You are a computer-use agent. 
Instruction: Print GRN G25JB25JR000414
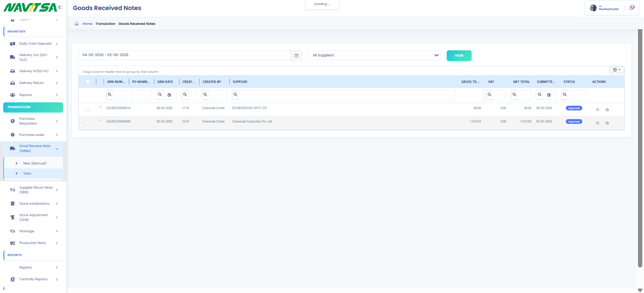[607, 110]
